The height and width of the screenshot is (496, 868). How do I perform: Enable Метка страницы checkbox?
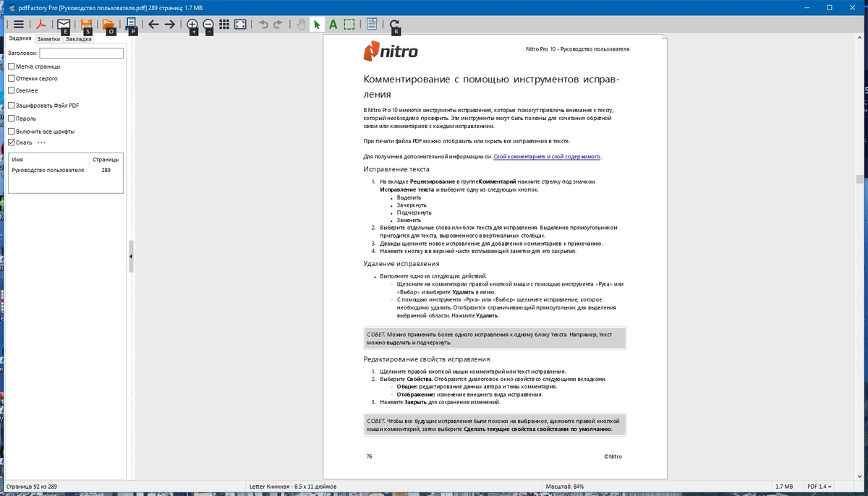pyautogui.click(x=11, y=66)
